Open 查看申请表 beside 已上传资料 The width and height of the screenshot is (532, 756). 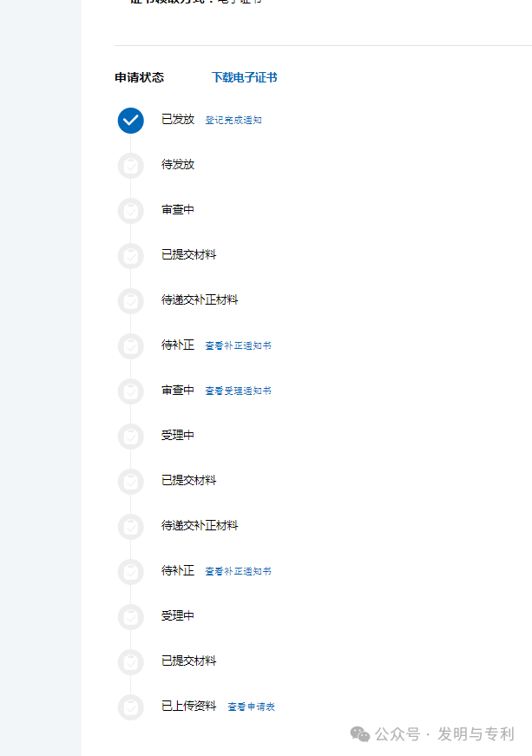252,707
